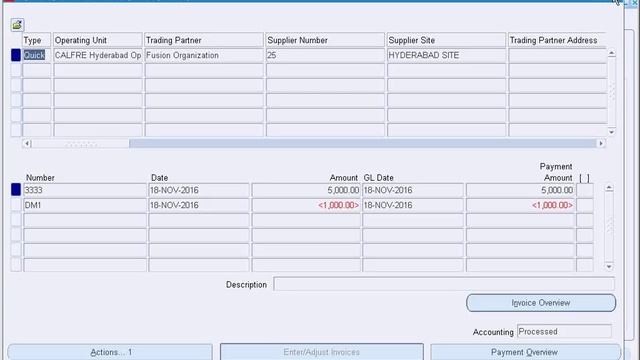Select the Quick type cell
The image size is (640, 360).
(36, 55)
